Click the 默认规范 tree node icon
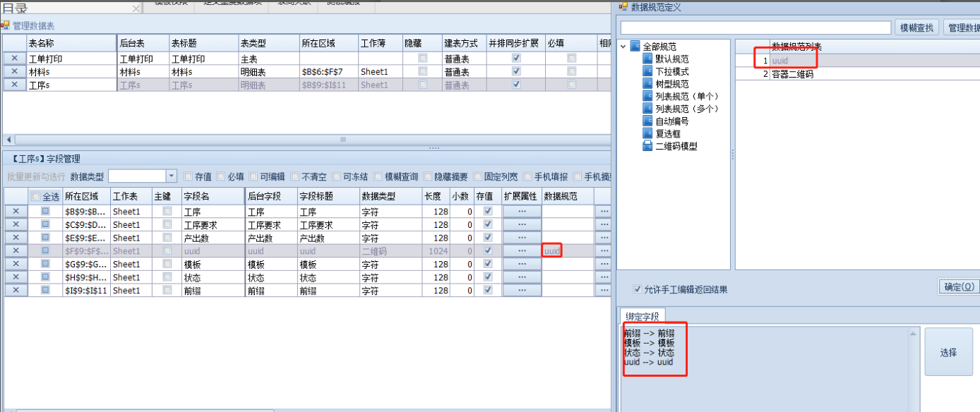Screen dimensions: 980x412 click(x=648, y=59)
